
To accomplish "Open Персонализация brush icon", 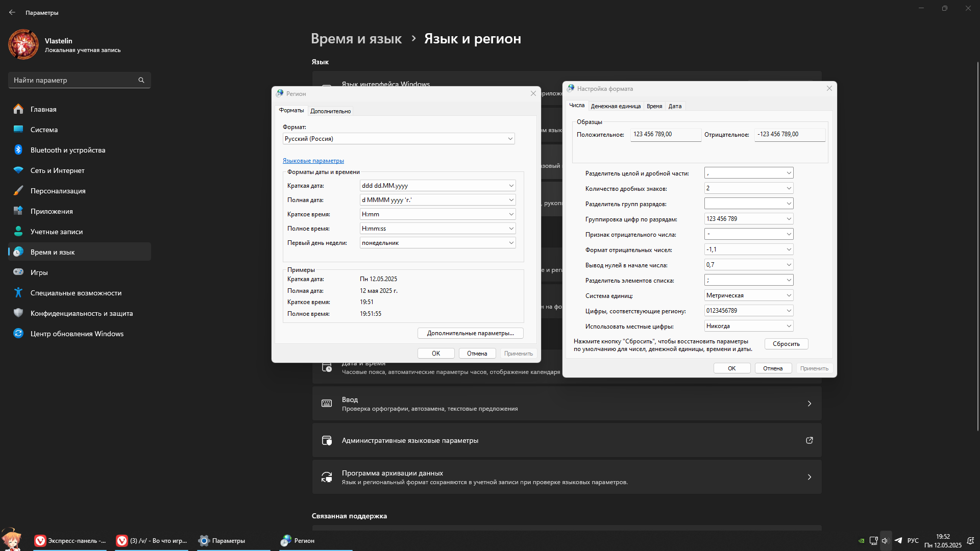I will [18, 191].
